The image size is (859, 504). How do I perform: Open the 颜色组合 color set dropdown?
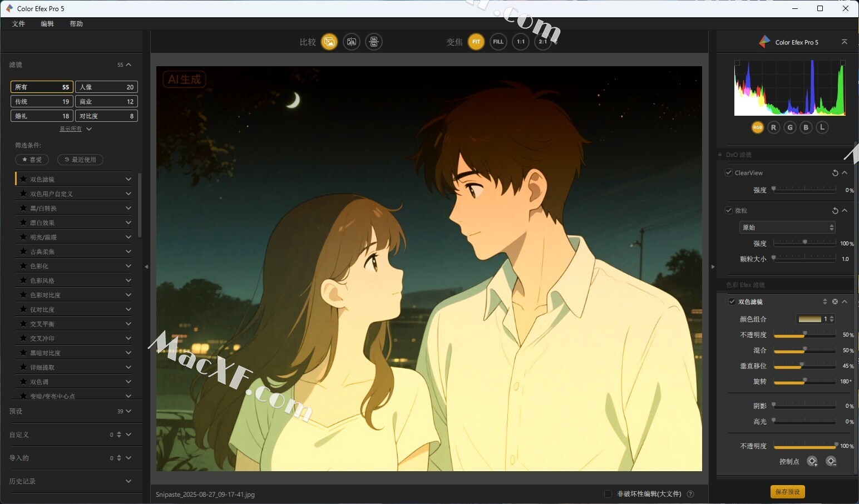click(816, 319)
